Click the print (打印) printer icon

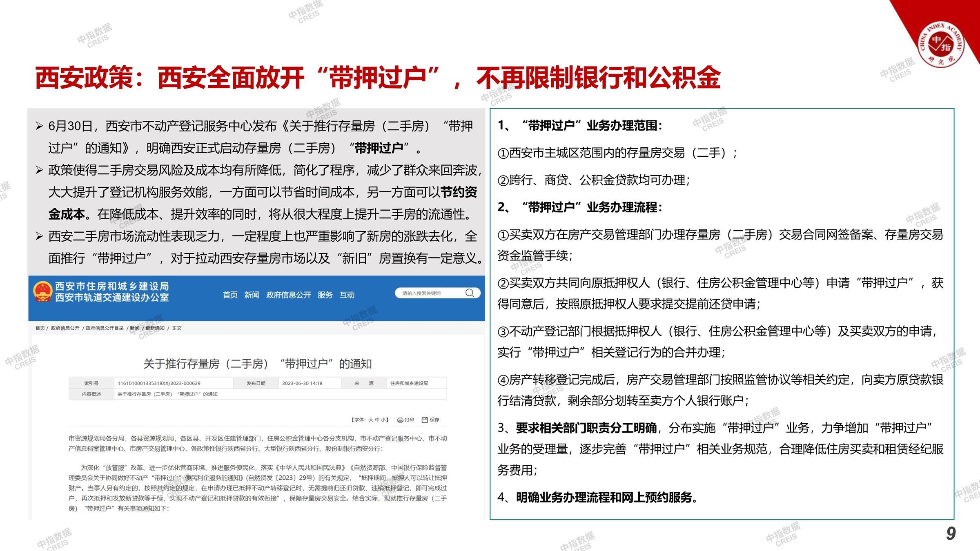pos(400,420)
